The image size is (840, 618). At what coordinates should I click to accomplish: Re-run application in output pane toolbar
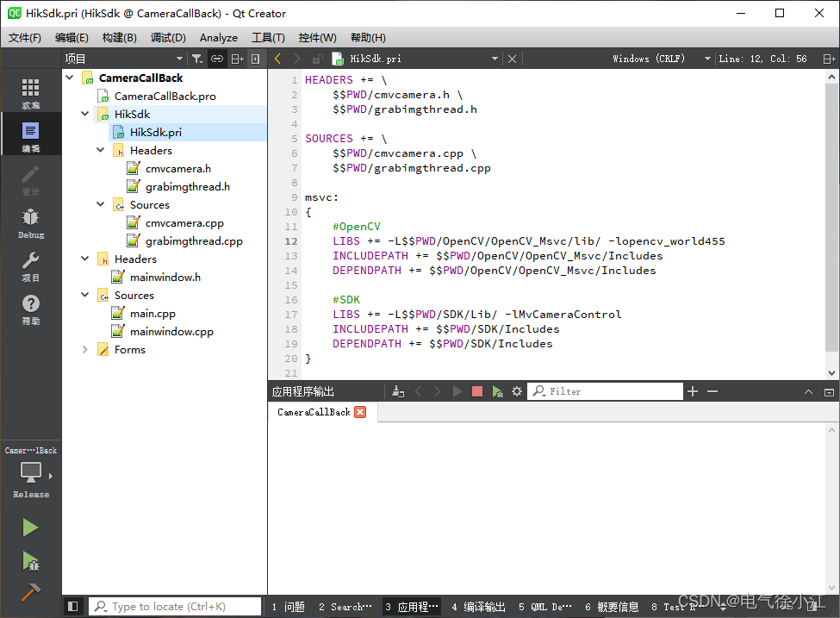click(x=457, y=391)
